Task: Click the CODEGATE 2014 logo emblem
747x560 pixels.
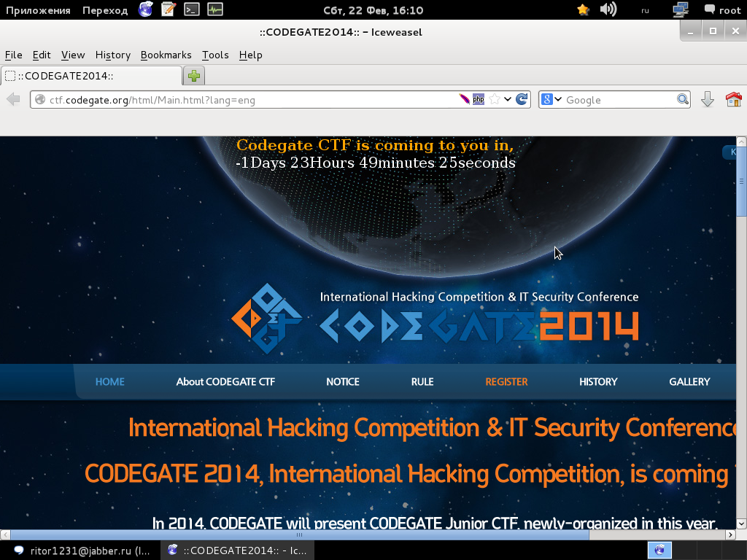Action: (x=267, y=318)
